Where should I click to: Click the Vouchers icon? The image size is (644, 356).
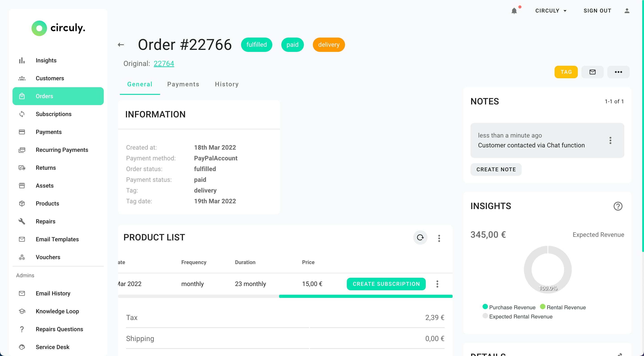tap(22, 257)
